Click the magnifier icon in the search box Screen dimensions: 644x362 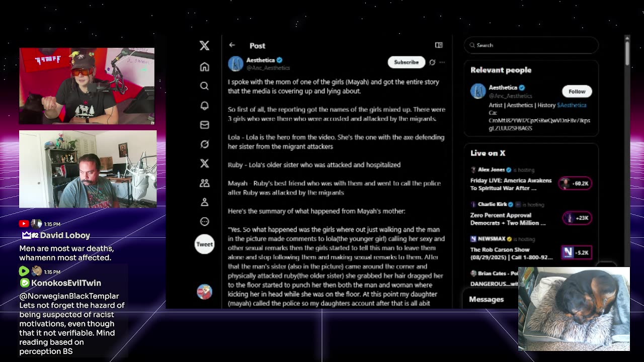472,45
